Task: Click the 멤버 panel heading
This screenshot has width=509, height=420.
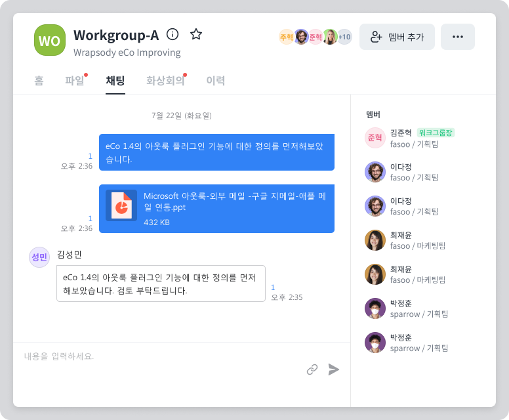Action: click(x=373, y=114)
